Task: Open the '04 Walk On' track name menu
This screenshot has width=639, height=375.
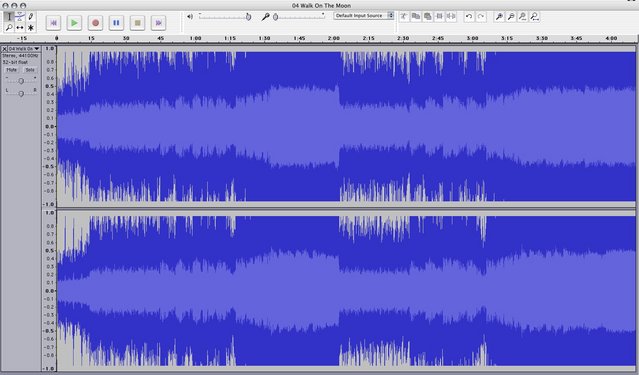Action: (x=24, y=49)
